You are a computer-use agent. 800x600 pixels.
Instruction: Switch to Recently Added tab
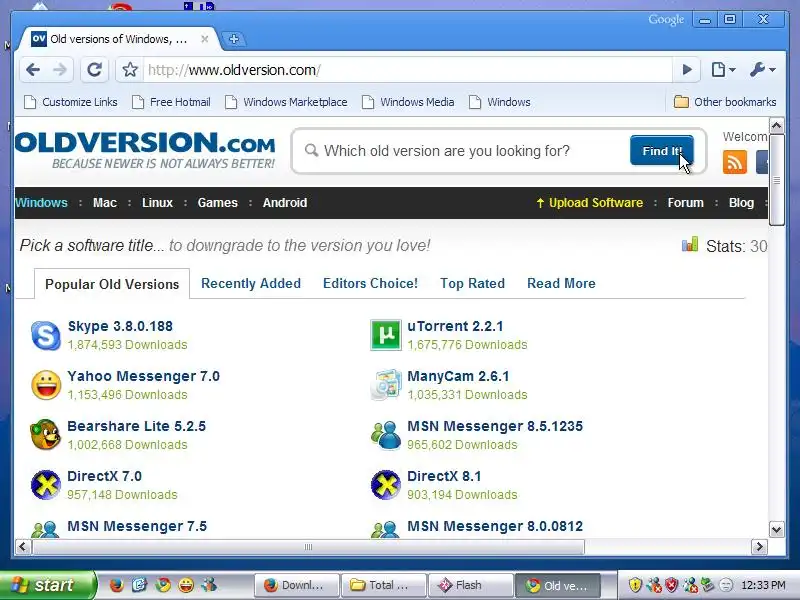(251, 283)
